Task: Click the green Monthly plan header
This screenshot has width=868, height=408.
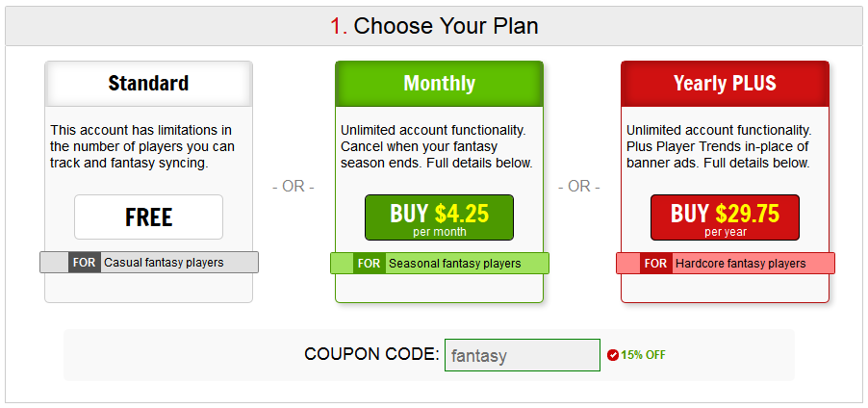Action: click(x=439, y=84)
